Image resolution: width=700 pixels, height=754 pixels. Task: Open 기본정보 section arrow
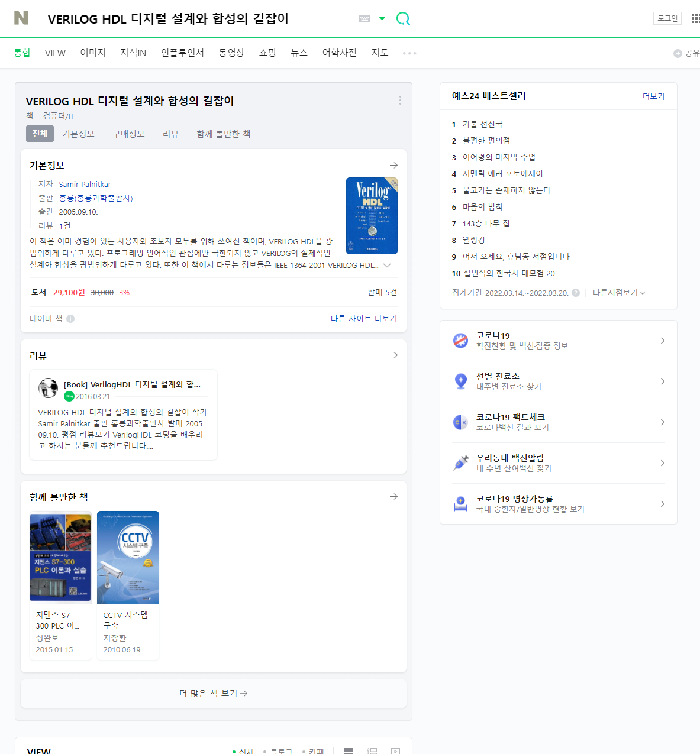pyautogui.click(x=393, y=166)
